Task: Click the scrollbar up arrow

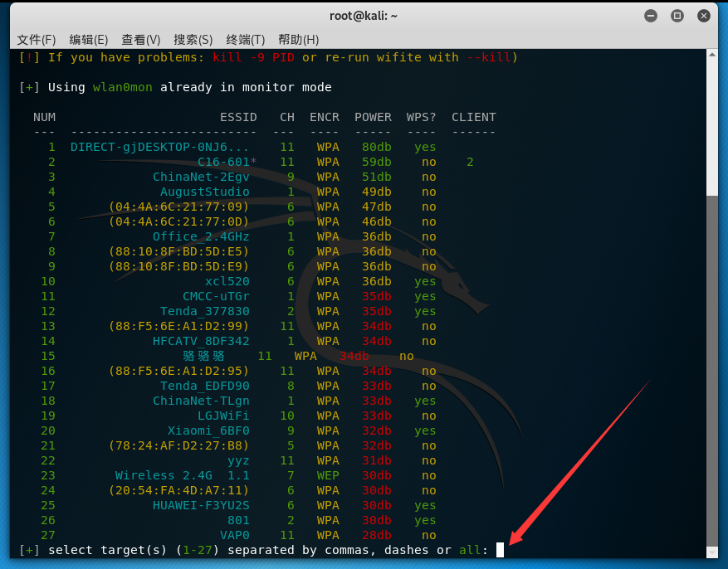Action: click(711, 55)
